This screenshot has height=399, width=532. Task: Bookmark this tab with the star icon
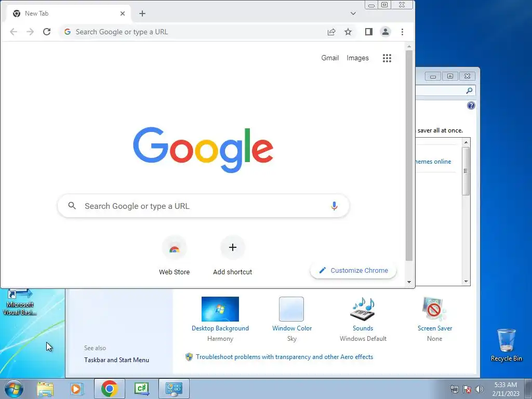pyautogui.click(x=348, y=32)
